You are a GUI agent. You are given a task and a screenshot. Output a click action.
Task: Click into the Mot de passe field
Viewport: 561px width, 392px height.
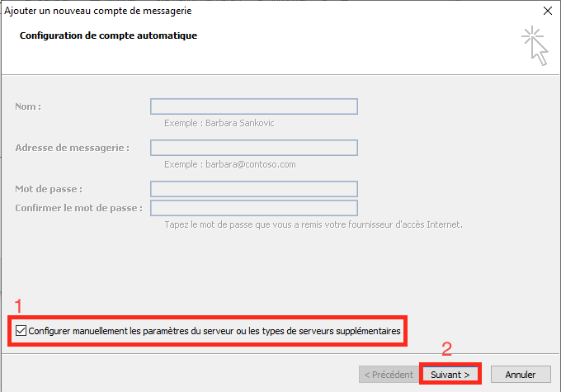click(x=253, y=189)
